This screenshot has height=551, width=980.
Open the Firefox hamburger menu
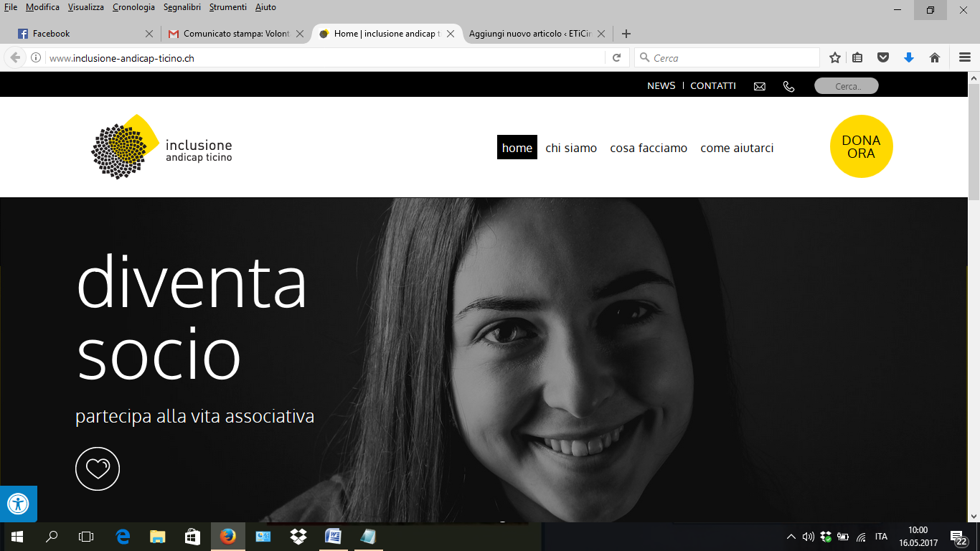[965, 58]
